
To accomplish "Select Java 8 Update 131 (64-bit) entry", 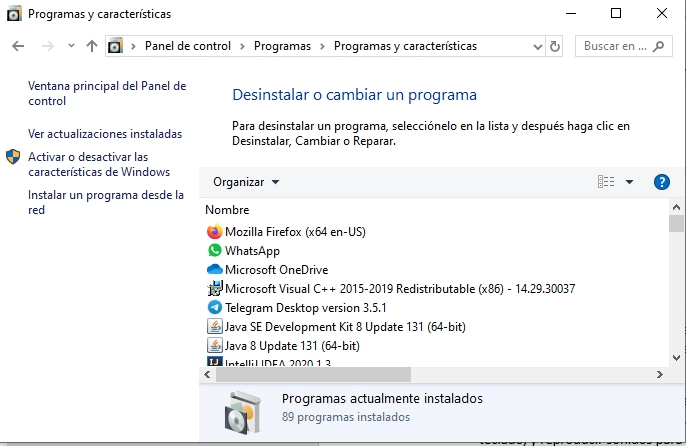I will pos(292,346).
